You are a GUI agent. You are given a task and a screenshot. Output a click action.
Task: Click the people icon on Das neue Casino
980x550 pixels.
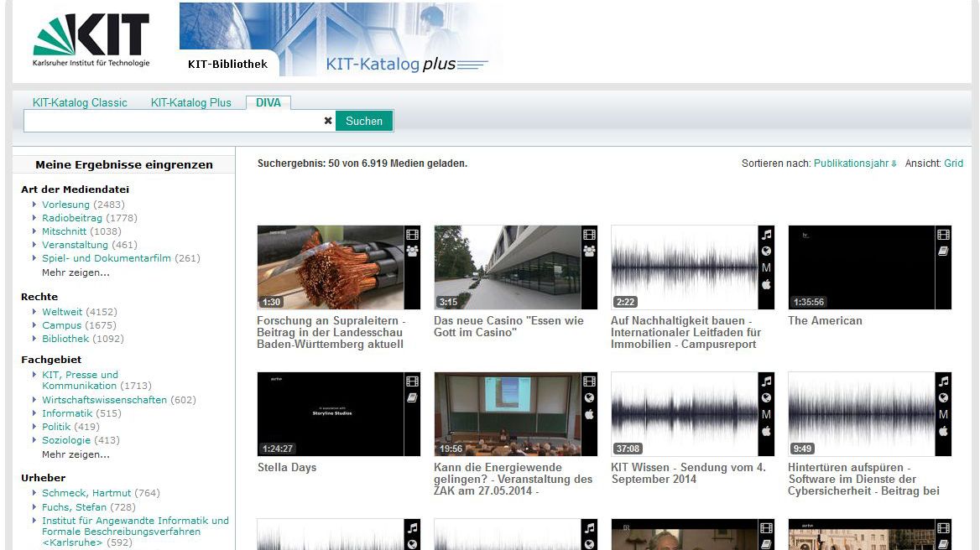pyautogui.click(x=589, y=251)
